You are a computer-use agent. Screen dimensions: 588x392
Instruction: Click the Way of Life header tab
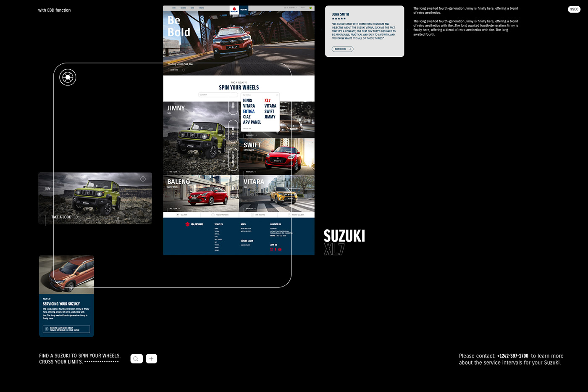point(244,10)
